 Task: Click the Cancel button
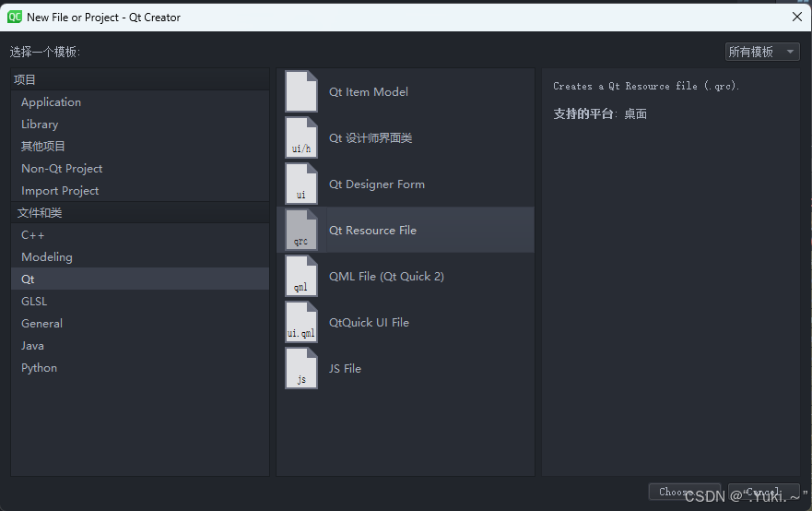(x=764, y=492)
